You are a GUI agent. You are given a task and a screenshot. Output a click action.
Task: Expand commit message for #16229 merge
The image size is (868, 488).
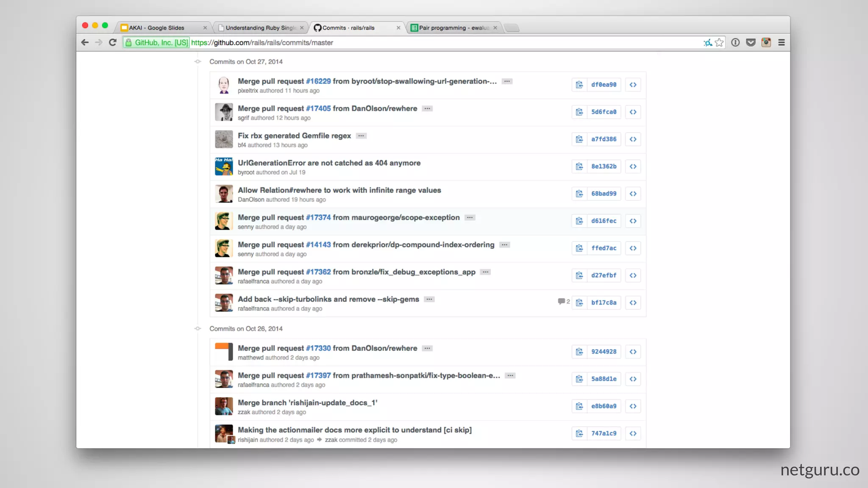point(507,81)
